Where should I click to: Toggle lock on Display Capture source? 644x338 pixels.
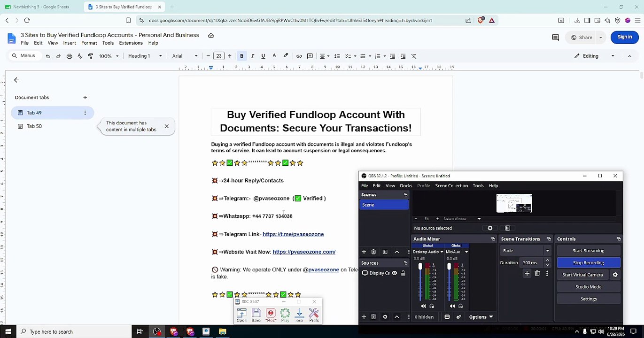click(403, 273)
